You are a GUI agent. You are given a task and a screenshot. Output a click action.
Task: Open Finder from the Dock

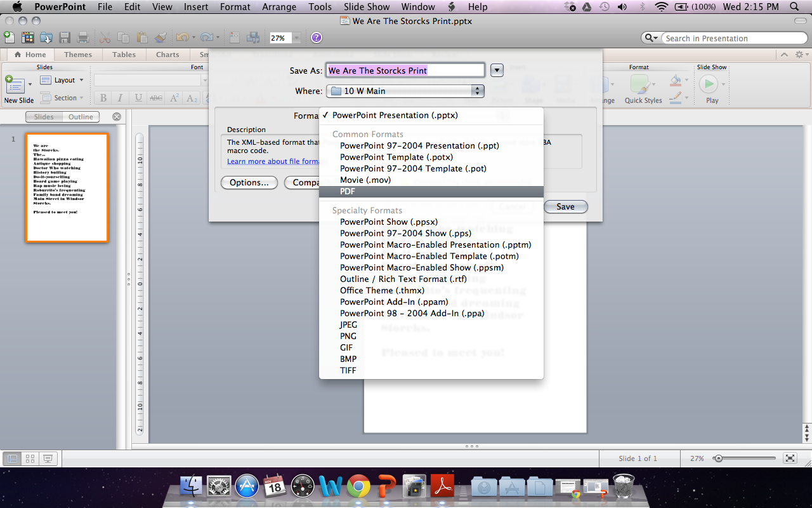pyautogui.click(x=191, y=486)
